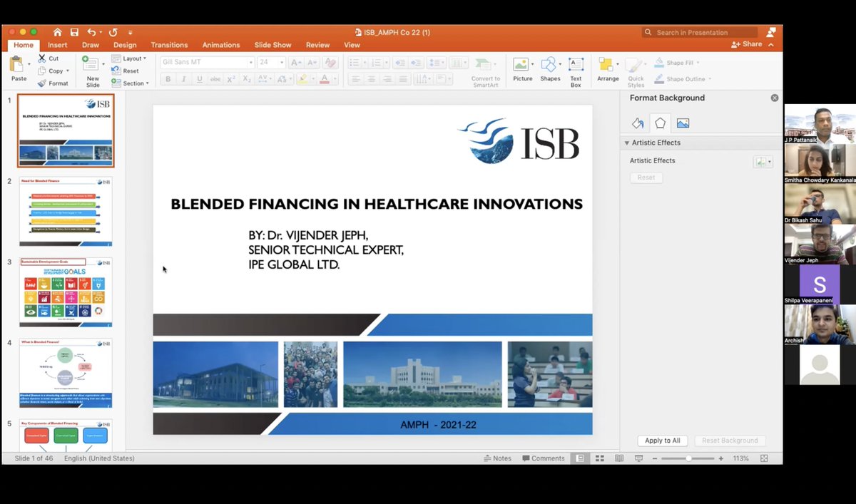
Task: Toggle superscript formatting
Action: click(x=231, y=79)
